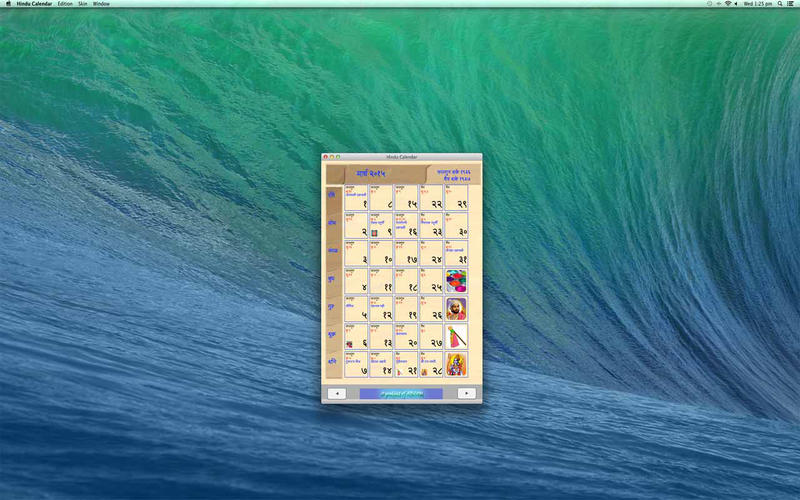Click the small icon in date 21 cell
800x500 pixels.
(399, 372)
